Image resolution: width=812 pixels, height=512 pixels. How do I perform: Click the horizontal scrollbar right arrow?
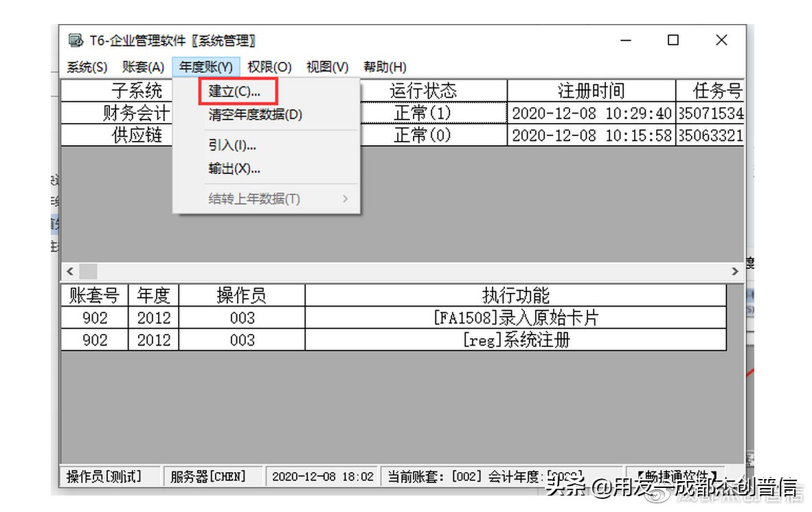(x=735, y=271)
